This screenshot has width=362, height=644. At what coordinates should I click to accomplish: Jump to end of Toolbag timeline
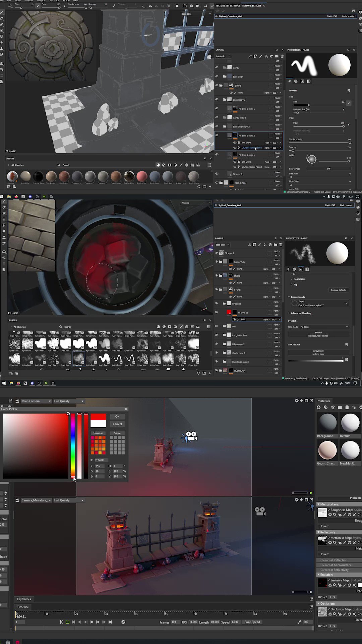point(110,622)
